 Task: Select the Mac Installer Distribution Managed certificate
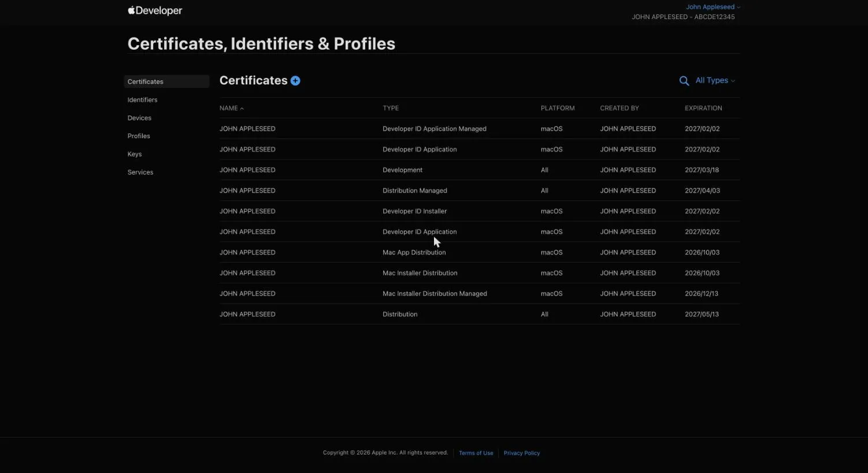[x=480, y=294]
